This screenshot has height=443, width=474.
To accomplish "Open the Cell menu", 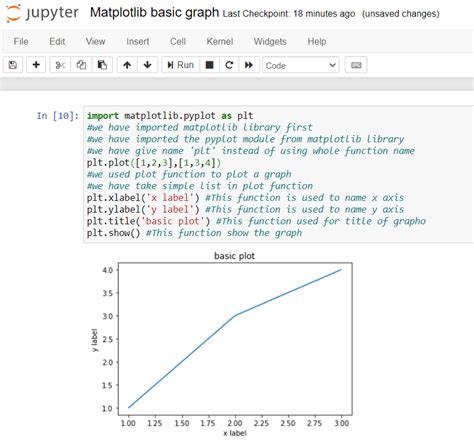I will point(178,42).
